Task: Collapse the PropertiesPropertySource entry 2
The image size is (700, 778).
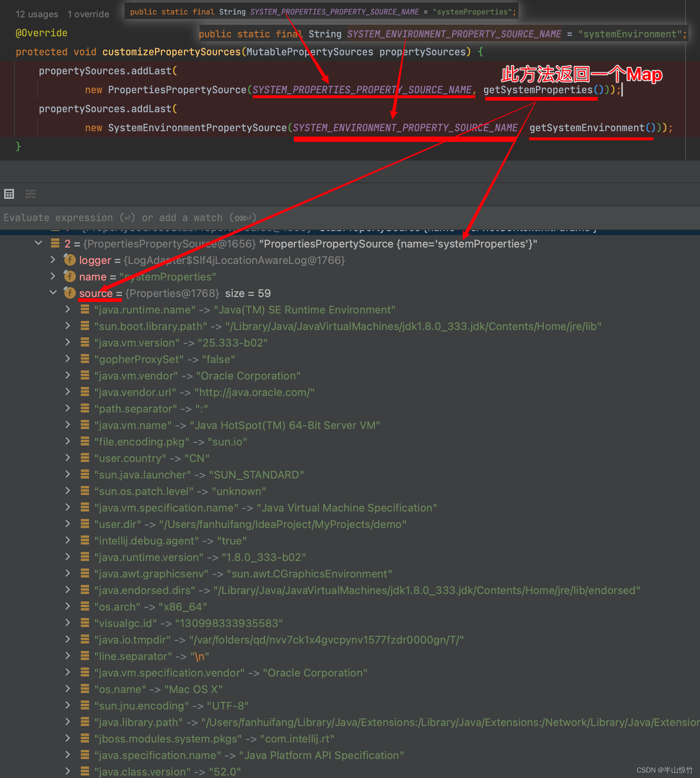Action: (38, 243)
